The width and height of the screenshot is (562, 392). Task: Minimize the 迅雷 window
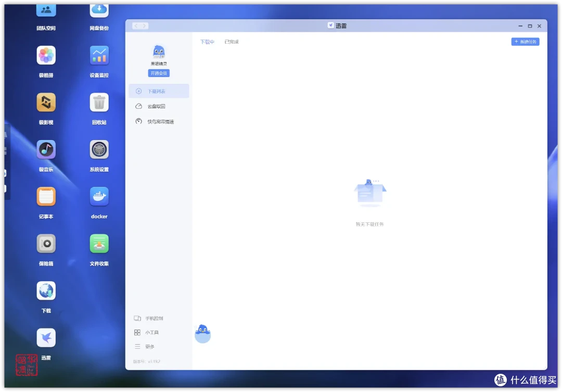pos(520,26)
